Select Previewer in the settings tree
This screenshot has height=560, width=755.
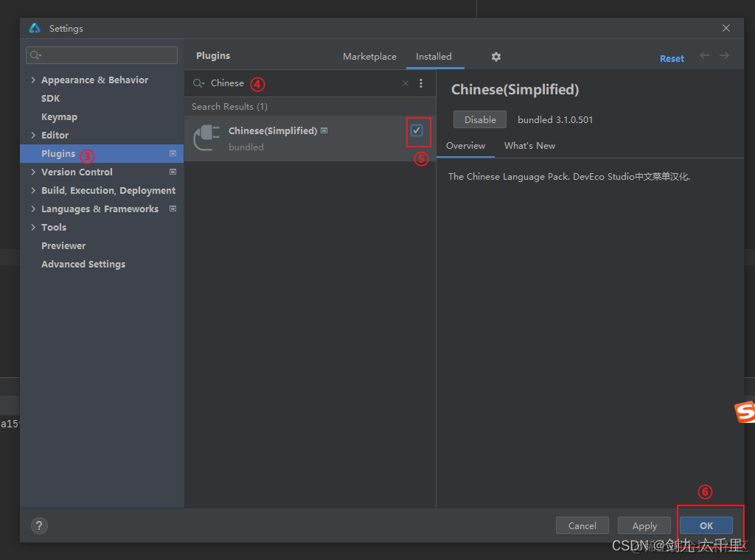coord(63,246)
